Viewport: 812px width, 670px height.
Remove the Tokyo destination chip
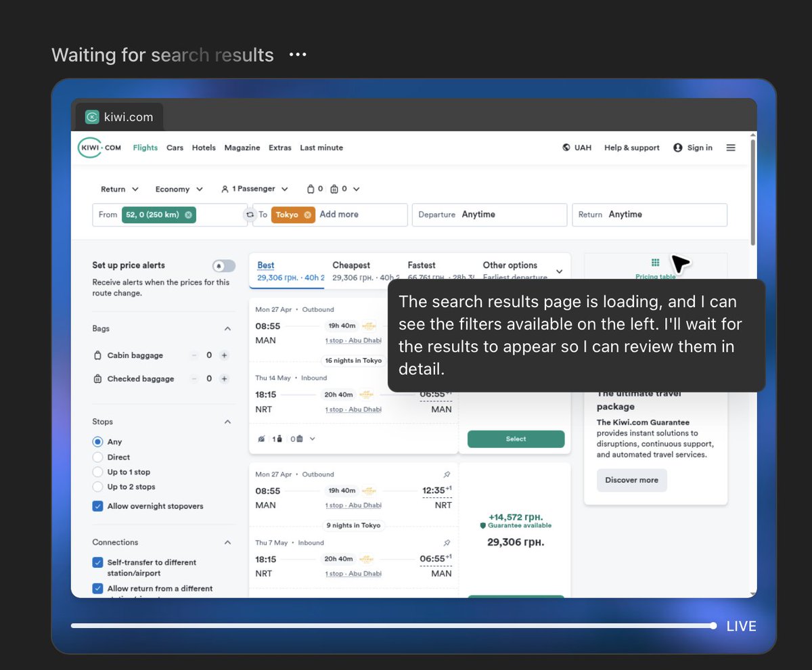point(307,215)
